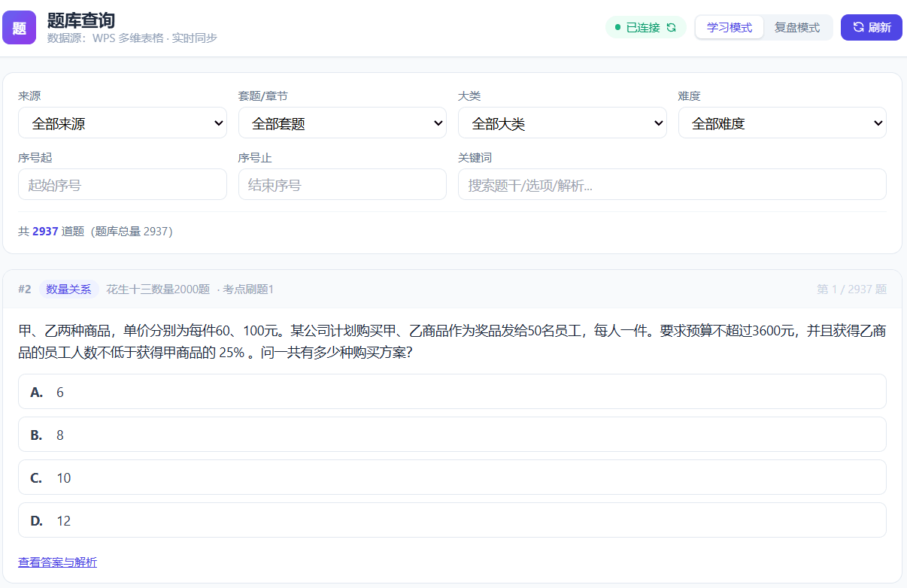The image size is (907, 588).
Task: Click the question number #2
Action: [25, 289]
